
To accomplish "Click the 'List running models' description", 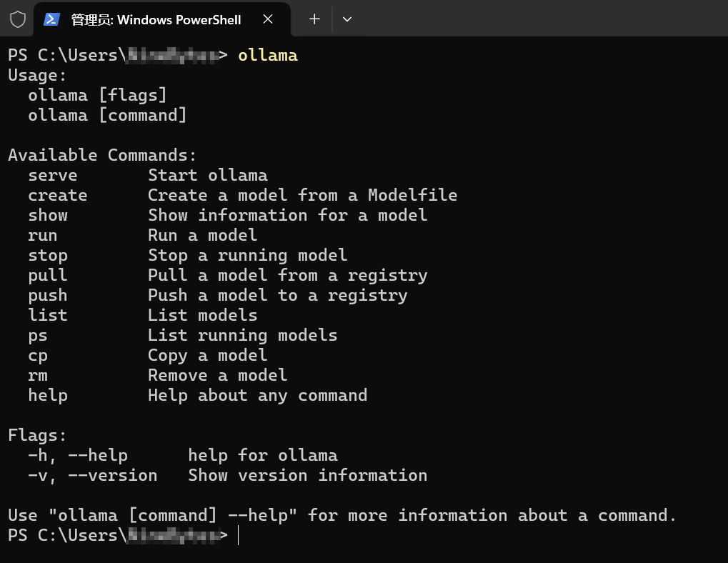I will (x=242, y=336).
